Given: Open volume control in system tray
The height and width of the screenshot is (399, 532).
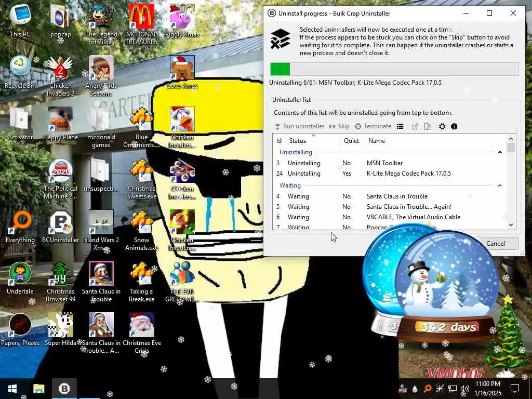Looking at the screenshot, I should click(465, 389).
